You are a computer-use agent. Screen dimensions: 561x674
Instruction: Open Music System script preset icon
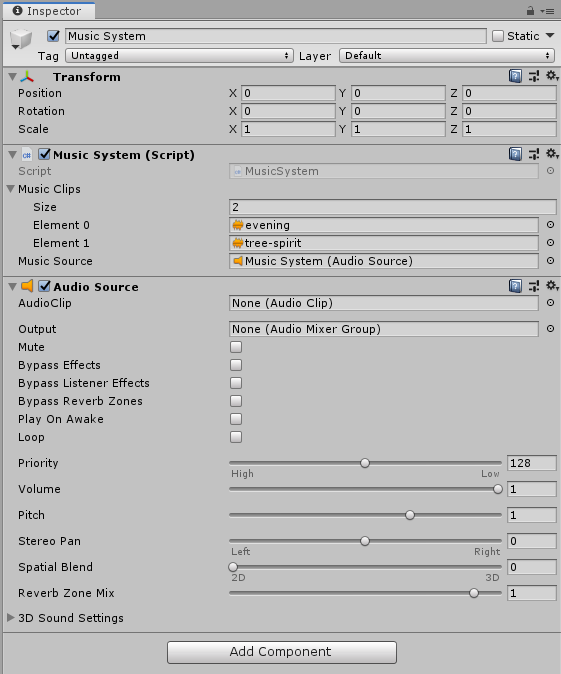[x=534, y=154]
